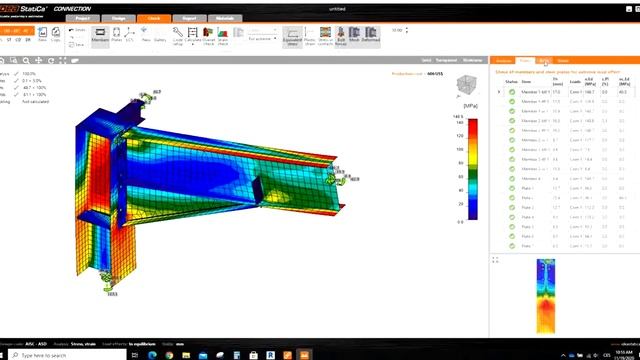Switch to Transparent view mode
Viewport: 640px width, 360px height.
click(446, 60)
